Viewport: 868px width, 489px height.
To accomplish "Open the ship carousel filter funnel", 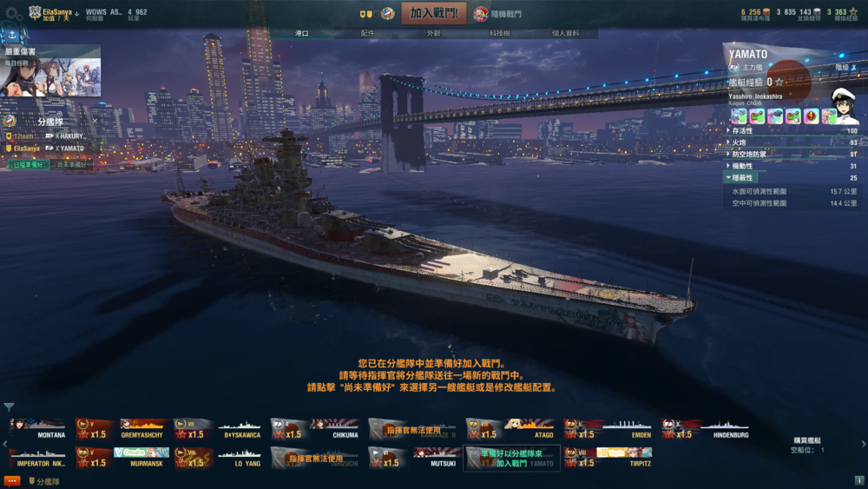I will pos(9,407).
